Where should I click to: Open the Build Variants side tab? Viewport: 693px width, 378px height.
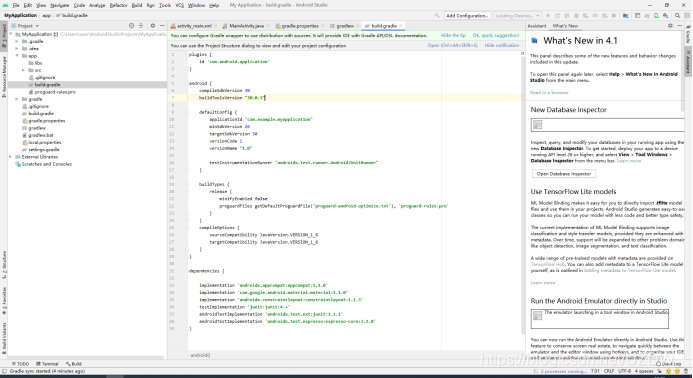[4, 338]
